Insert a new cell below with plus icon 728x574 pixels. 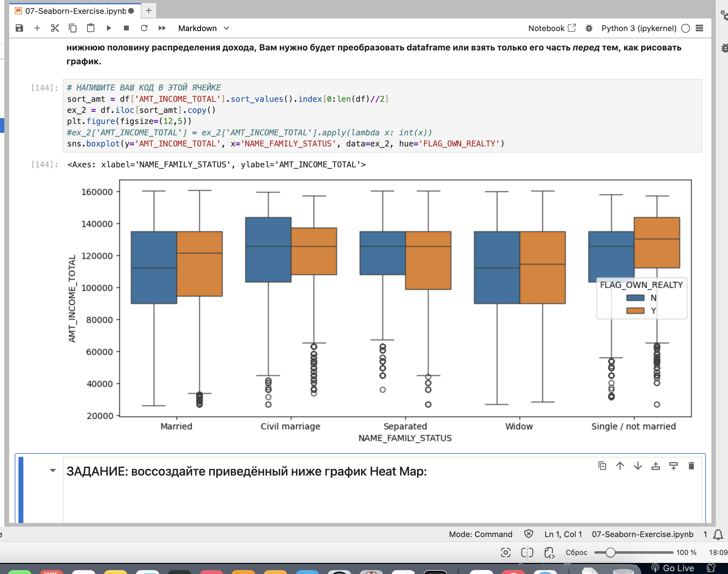(37, 28)
